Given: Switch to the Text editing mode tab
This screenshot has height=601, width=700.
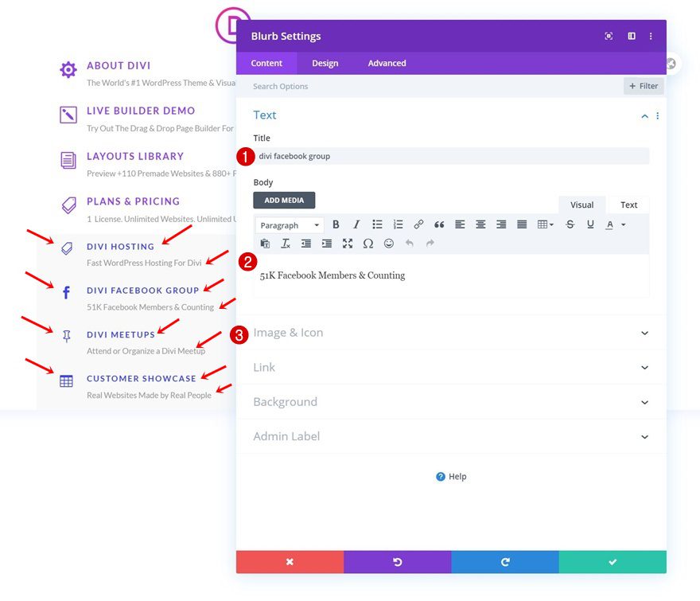Looking at the screenshot, I should (x=628, y=205).
